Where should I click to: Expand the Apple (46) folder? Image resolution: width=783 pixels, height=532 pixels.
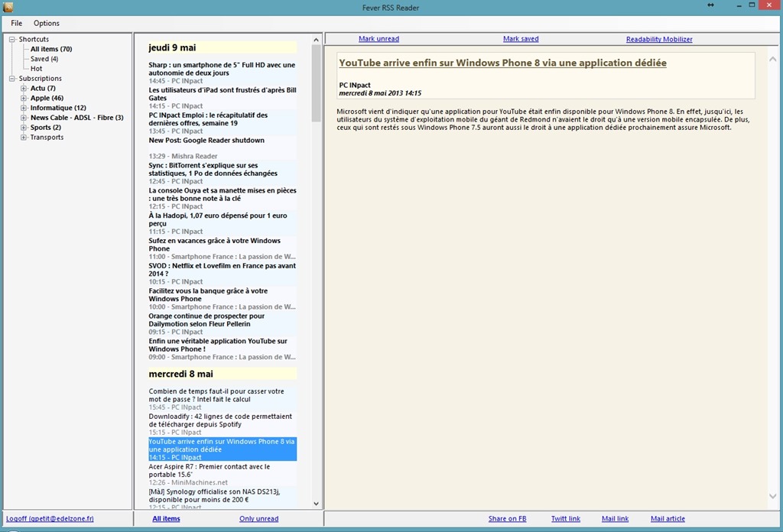(24, 99)
